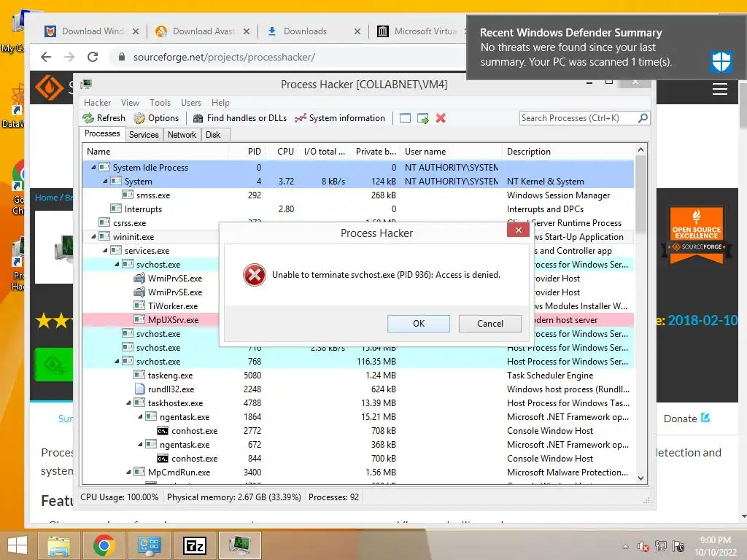Viewport: 747px width, 560px height.
Task: Collapse the System process node
Action: (x=105, y=182)
